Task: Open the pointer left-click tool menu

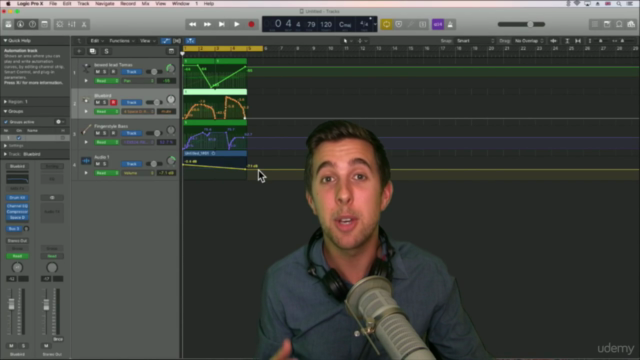Action: (348, 41)
